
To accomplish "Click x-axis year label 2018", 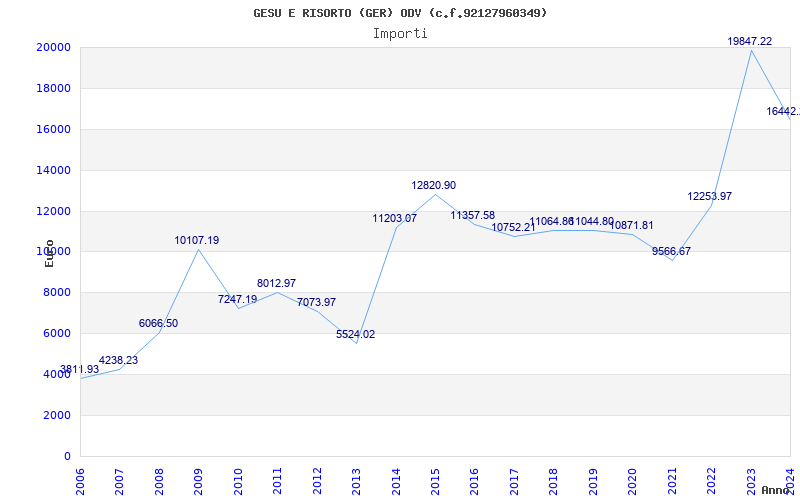I will tap(554, 481).
